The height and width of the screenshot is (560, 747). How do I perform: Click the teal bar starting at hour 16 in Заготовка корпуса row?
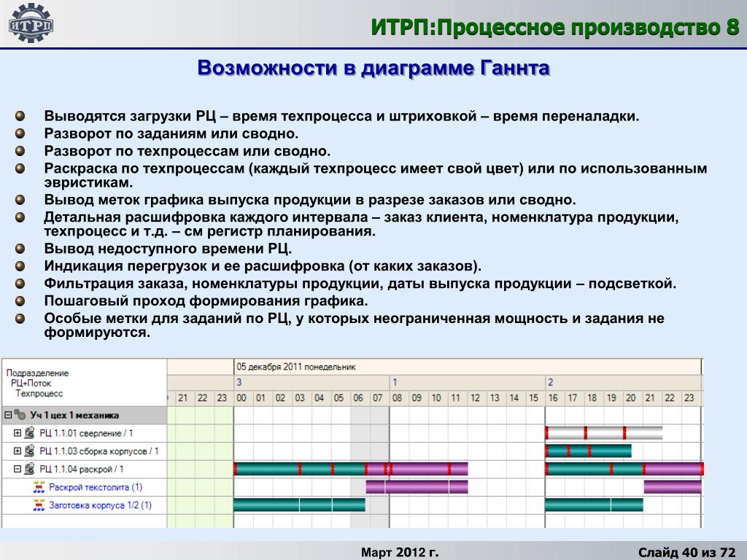[x=594, y=505]
